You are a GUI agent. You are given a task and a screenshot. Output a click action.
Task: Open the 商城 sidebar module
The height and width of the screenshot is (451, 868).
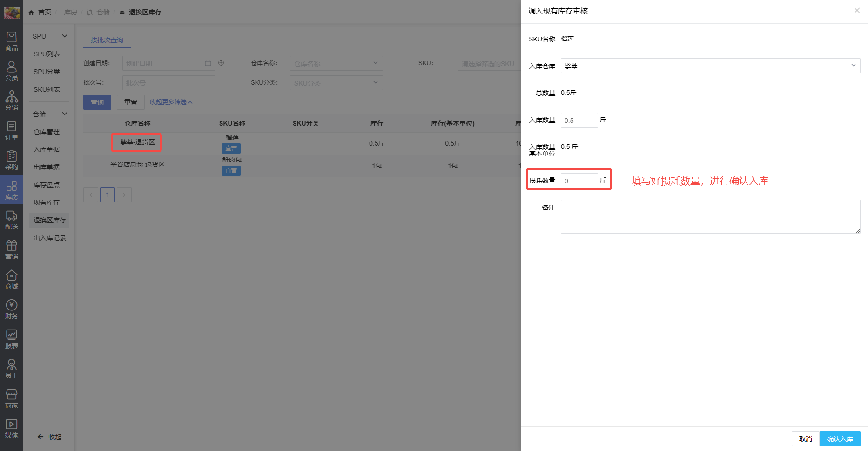point(12,280)
